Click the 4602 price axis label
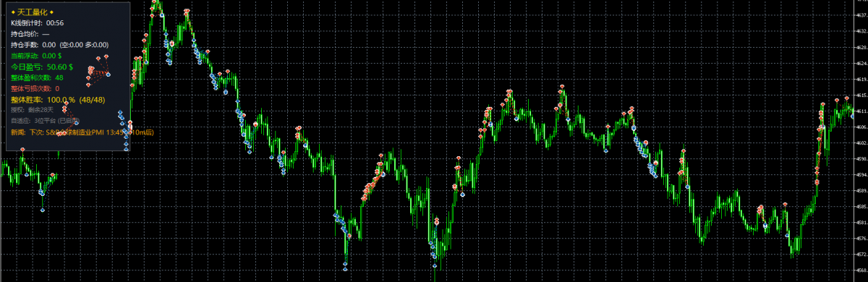This screenshot has width=868, height=282. (x=861, y=143)
